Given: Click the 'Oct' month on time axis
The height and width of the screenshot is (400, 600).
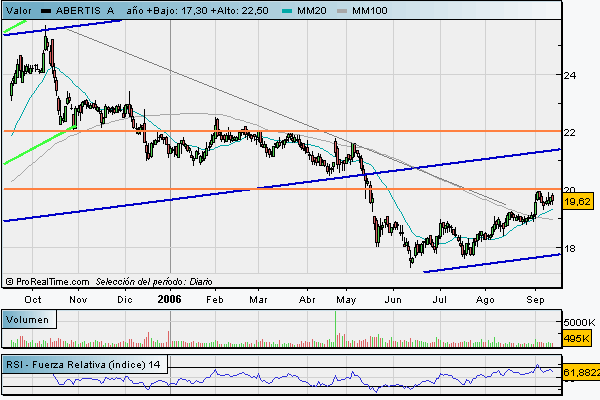Looking at the screenshot, I should [x=33, y=299].
